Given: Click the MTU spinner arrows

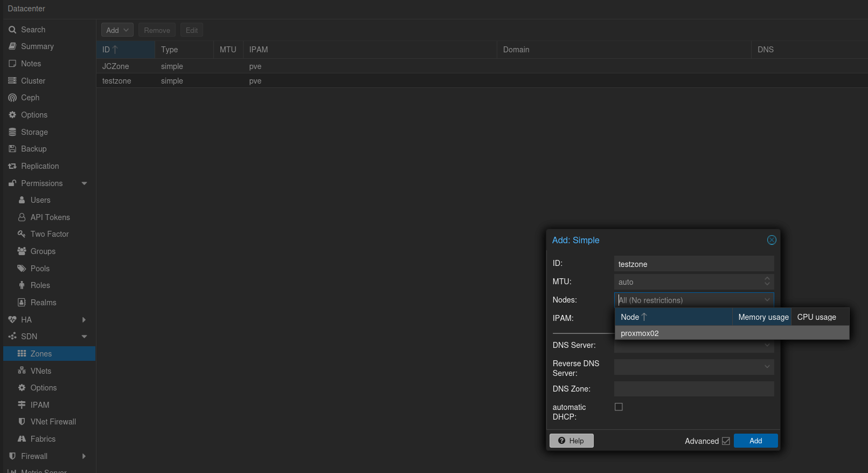Looking at the screenshot, I should pyautogui.click(x=767, y=282).
